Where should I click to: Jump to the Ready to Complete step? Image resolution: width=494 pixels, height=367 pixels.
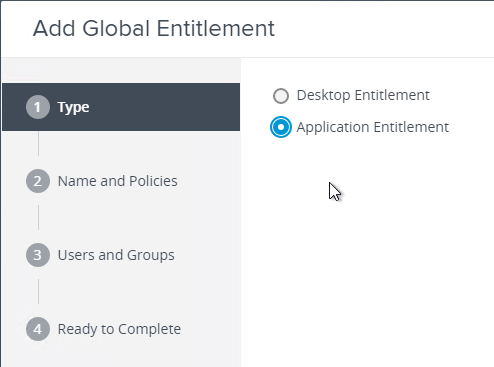[x=119, y=329]
